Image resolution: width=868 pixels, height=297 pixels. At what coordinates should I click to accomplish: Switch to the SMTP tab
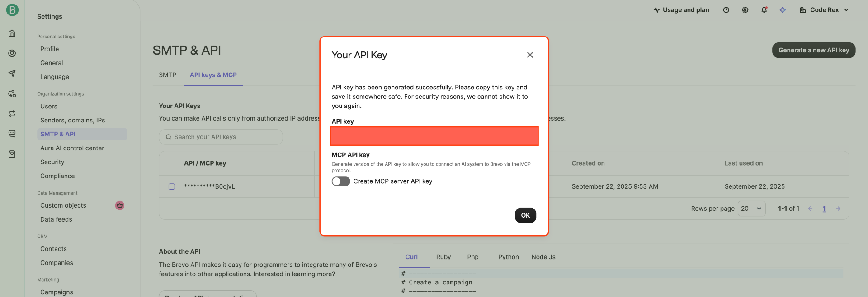[167, 75]
